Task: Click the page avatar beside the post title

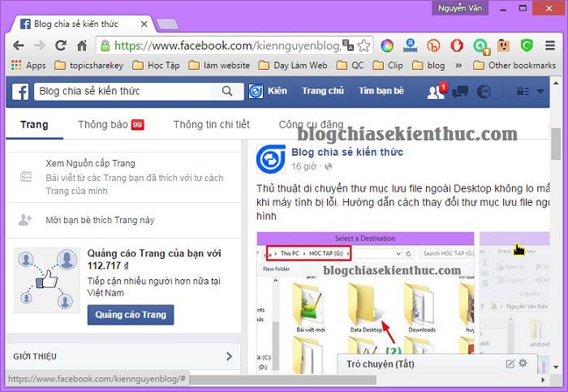Action: [270, 159]
